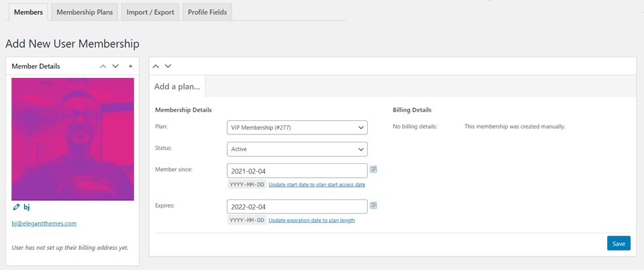This screenshot has width=644, height=270.
Task: Select the Add a plan... tab
Action: (x=177, y=87)
